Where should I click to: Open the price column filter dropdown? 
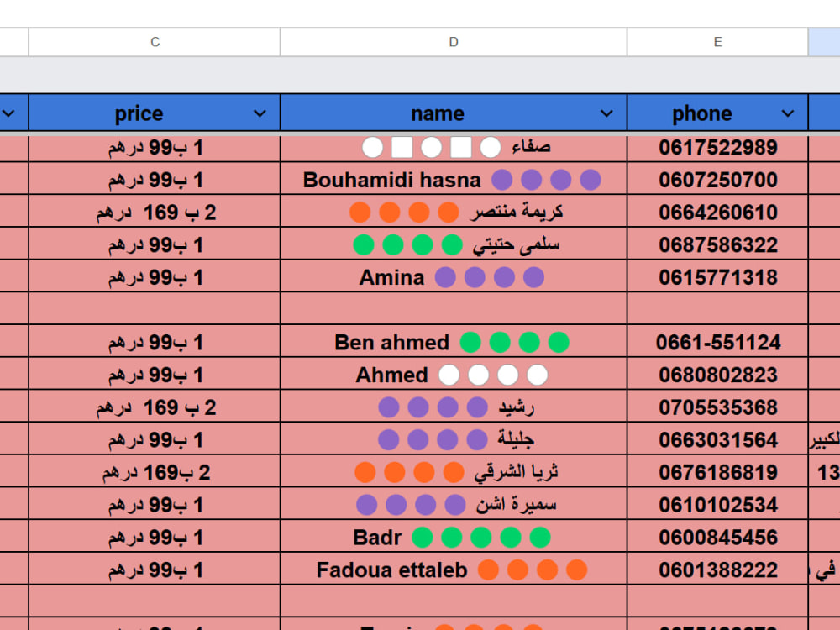(x=260, y=113)
